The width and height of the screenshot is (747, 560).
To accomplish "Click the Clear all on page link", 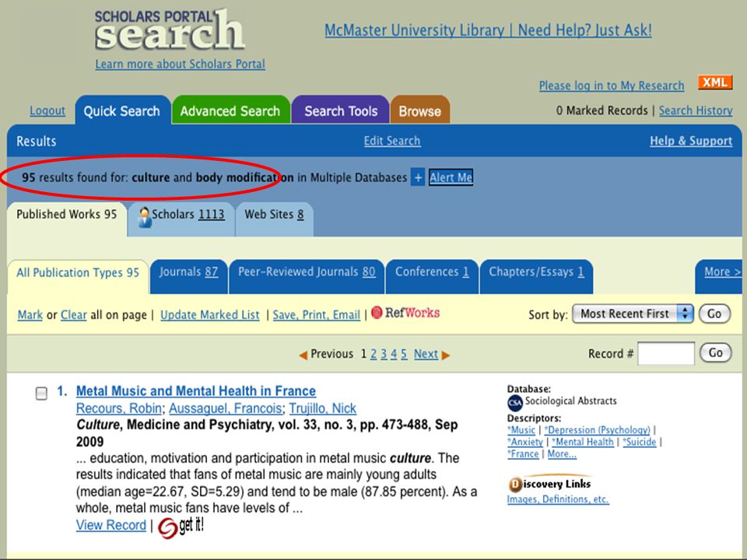I will 74,315.
